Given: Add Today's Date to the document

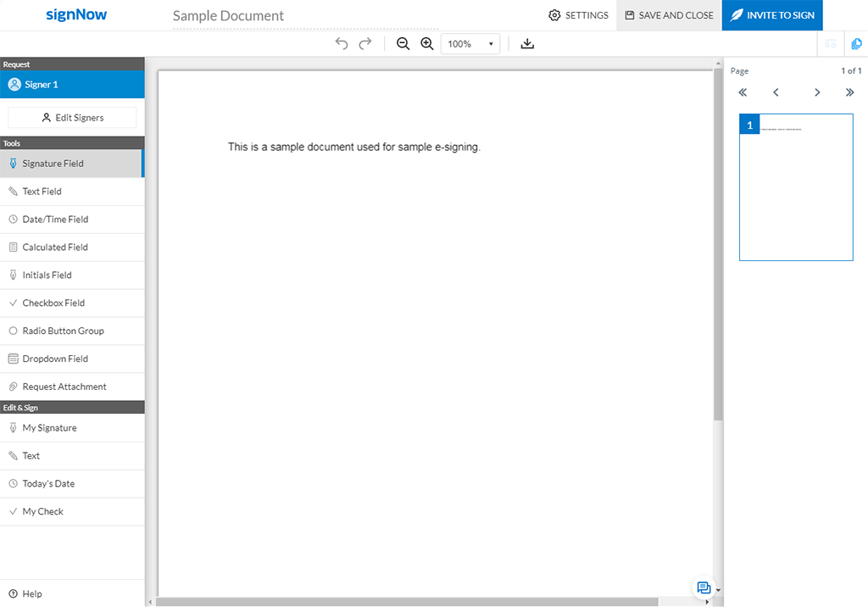Looking at the screenshot, I should click(x=49, y=483).
